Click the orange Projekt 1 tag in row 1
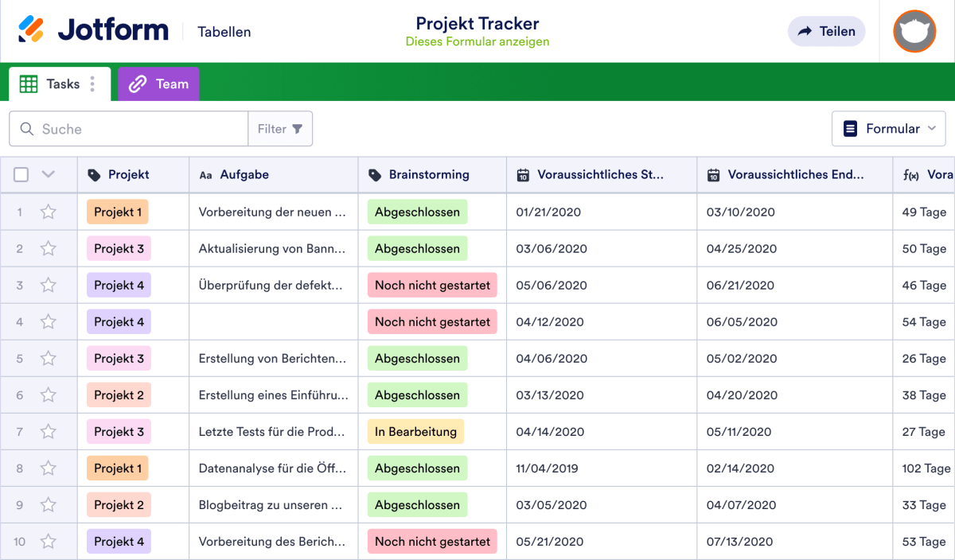Screen dimensions: 955x560 coord(117,212)
